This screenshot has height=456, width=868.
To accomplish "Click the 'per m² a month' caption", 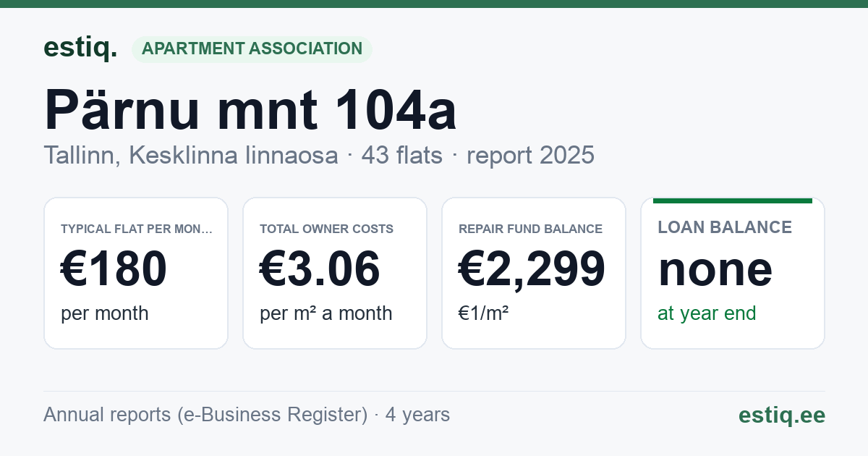I will pos(326,313).
